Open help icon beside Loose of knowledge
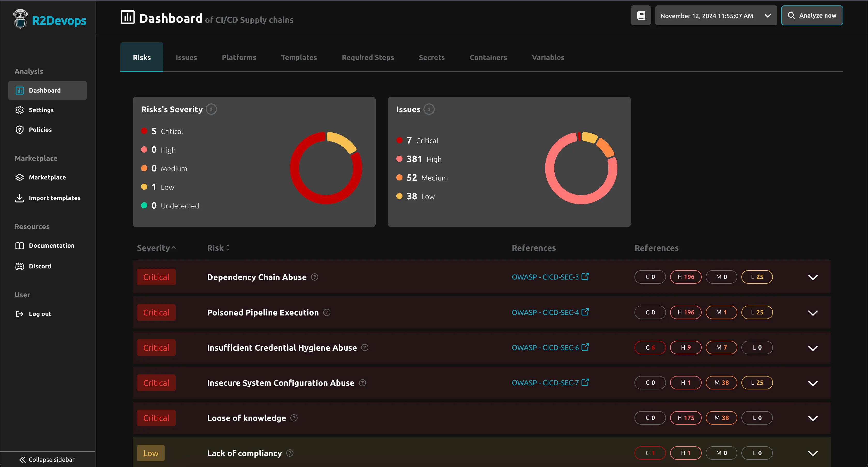This screenshot has height=467, width=868. coord(294,418)
